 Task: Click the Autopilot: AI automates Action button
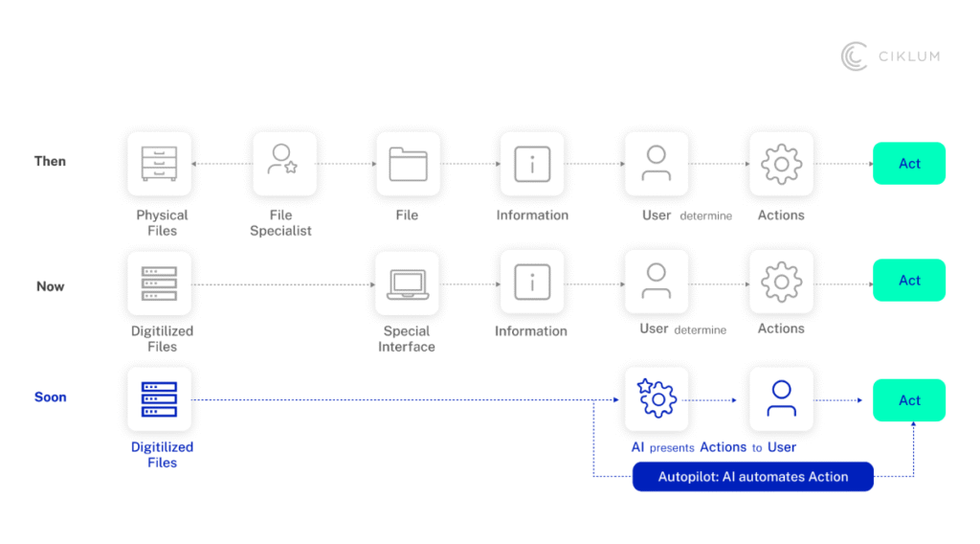coord(752,477)
